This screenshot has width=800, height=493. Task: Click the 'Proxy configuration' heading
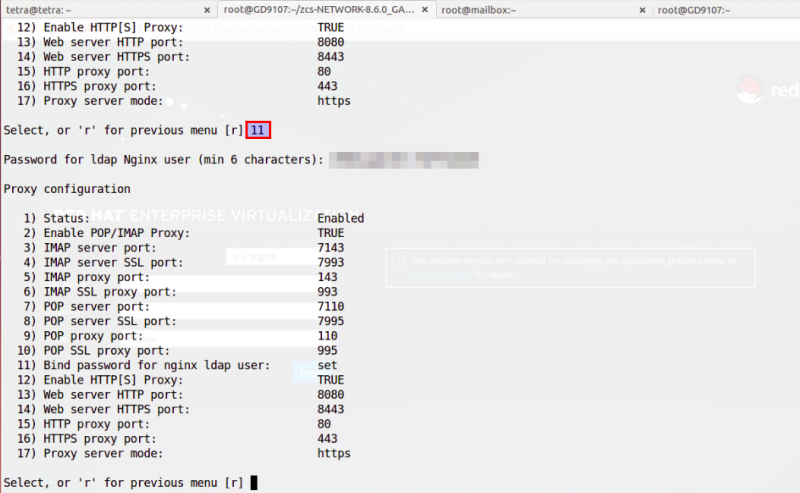[67, 189]
